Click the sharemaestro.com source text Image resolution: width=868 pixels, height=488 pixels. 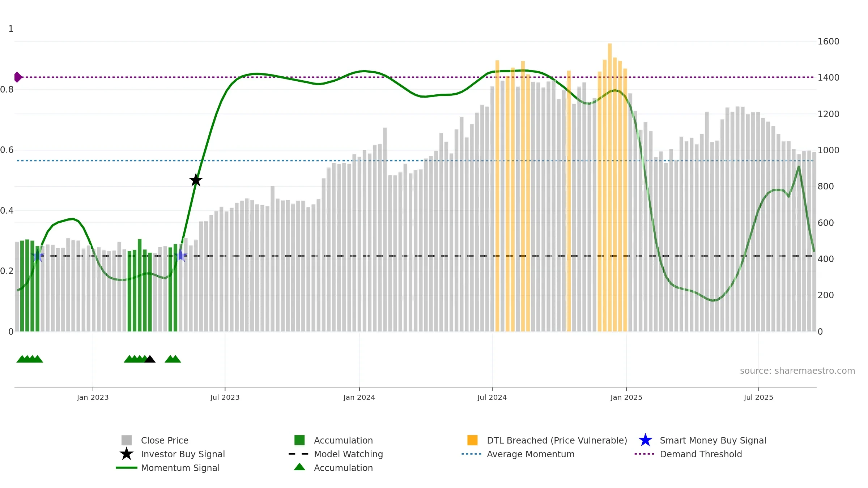pyautogui.click(x=797, y=371)
